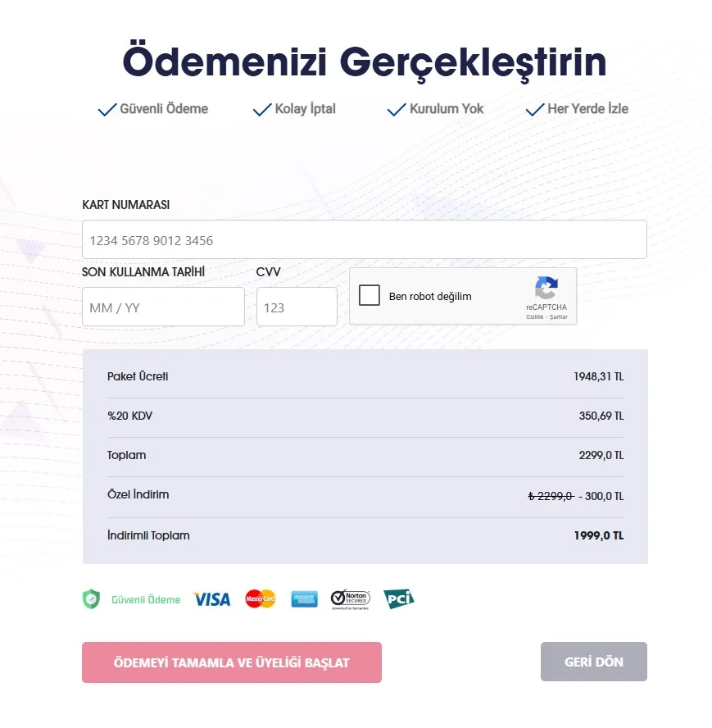Open the reCAPTCHA Gizlilik link
This screenshot has width=712, height=728.
tap(534, 317)
